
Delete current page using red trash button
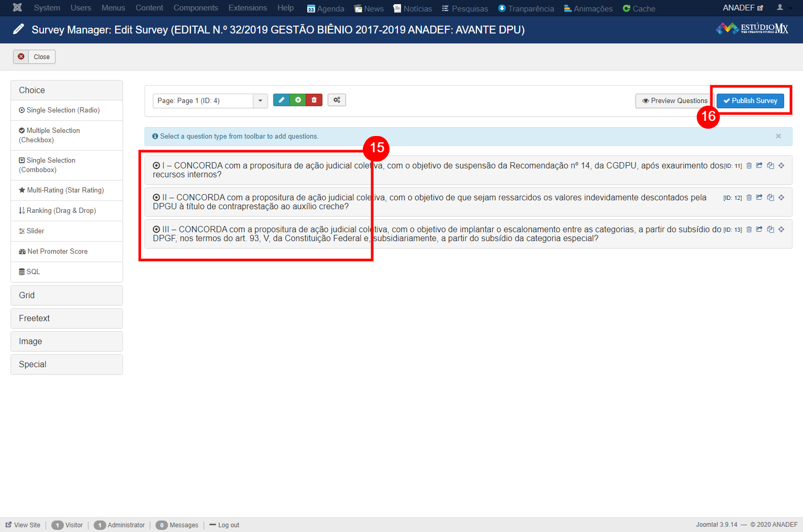[314, 100]
